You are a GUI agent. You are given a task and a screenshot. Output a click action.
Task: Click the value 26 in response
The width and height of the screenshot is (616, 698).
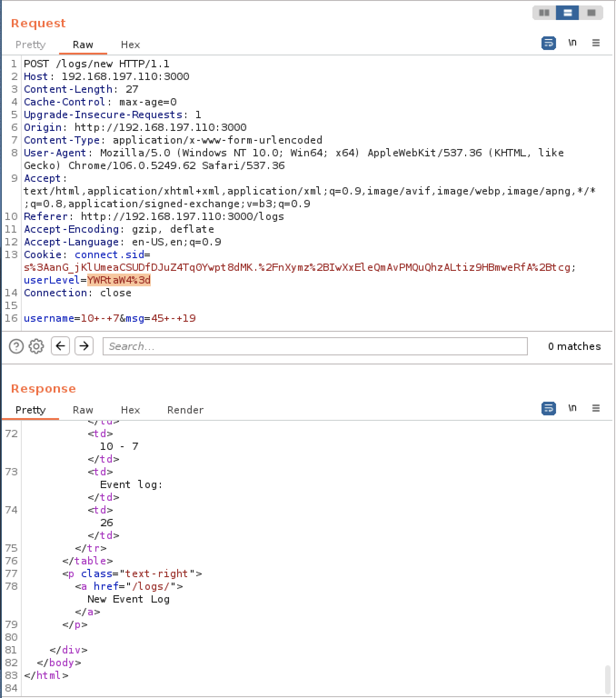click(x=106, y=523)
